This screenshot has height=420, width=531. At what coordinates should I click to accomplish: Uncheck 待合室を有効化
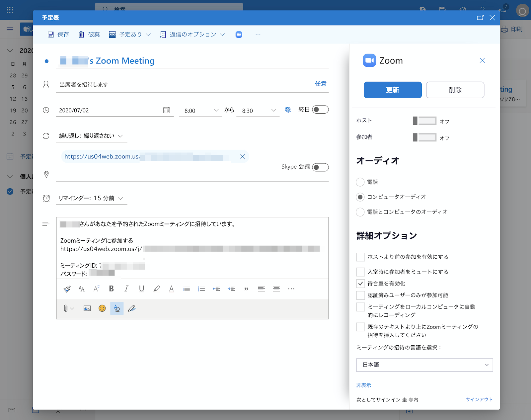[x=360, y=284]
